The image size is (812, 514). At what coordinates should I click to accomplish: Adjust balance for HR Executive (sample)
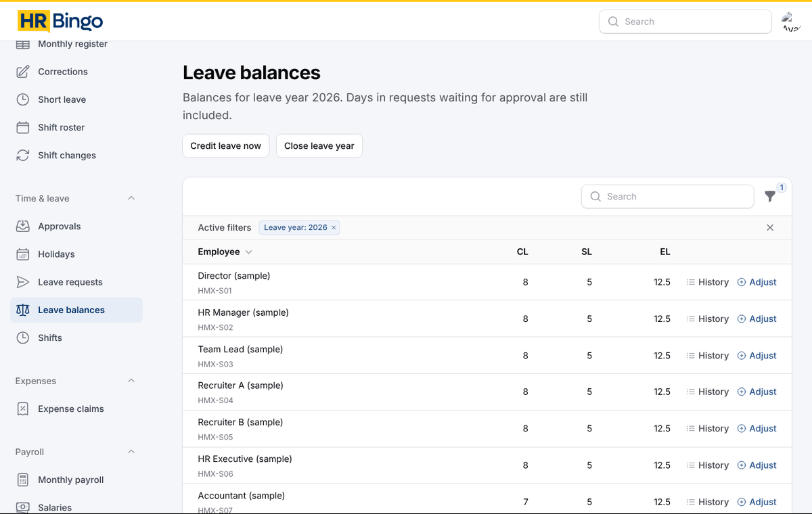(x=757, y=465)
